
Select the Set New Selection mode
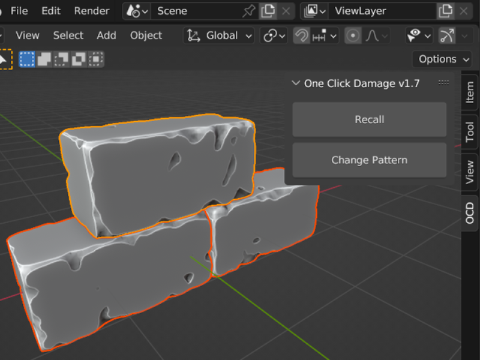27,59
